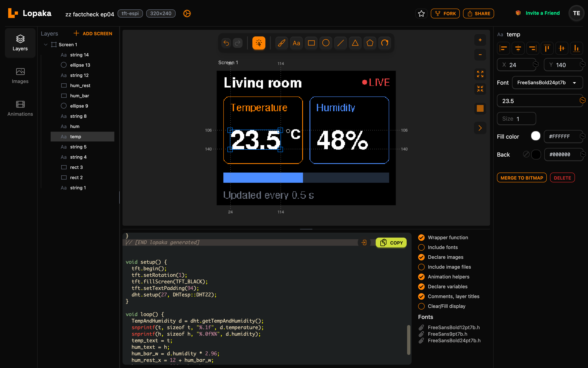Open the 320×240 display size selector
Screen dimensions: 588x368
tap(161, 13)
